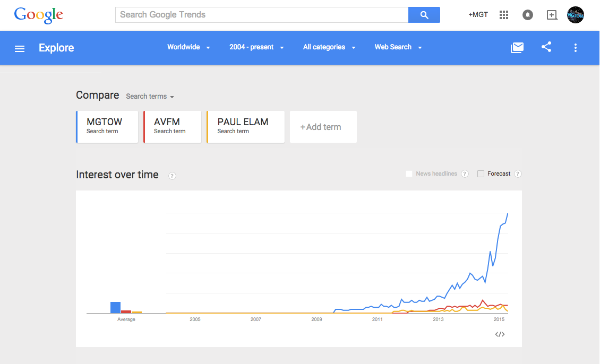Open help for Interest over time
Screen dimensions: 600x364
[x=172, y=176]
